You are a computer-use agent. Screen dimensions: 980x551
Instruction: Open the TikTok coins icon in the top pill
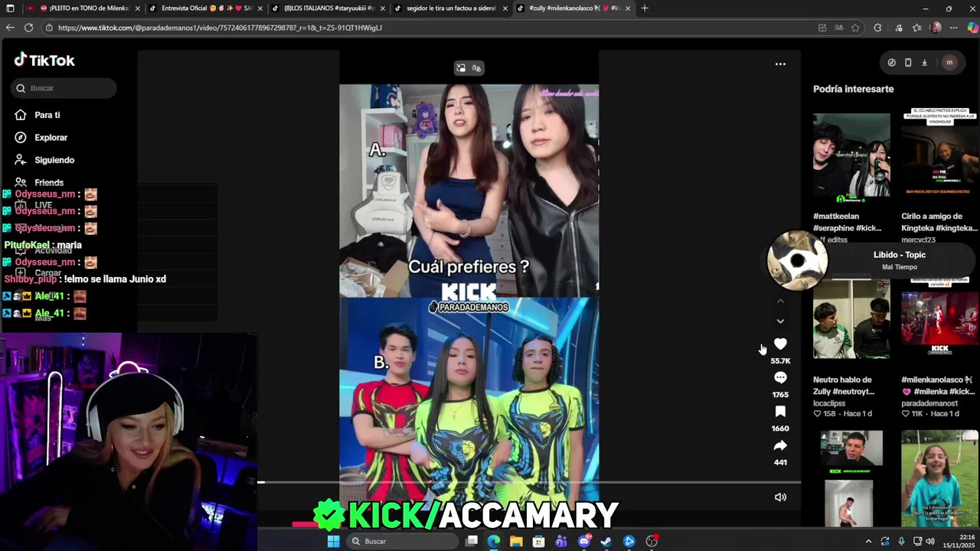point(891,63)
